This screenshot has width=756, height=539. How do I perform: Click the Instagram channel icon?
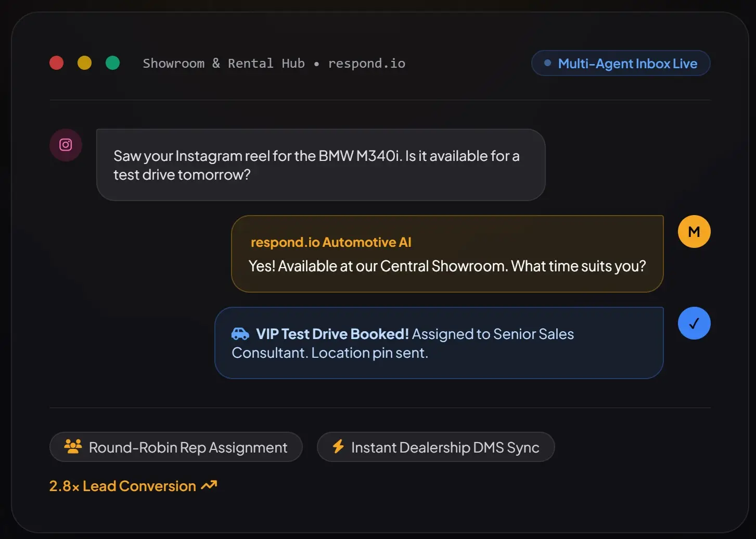[x=66, y=145]
